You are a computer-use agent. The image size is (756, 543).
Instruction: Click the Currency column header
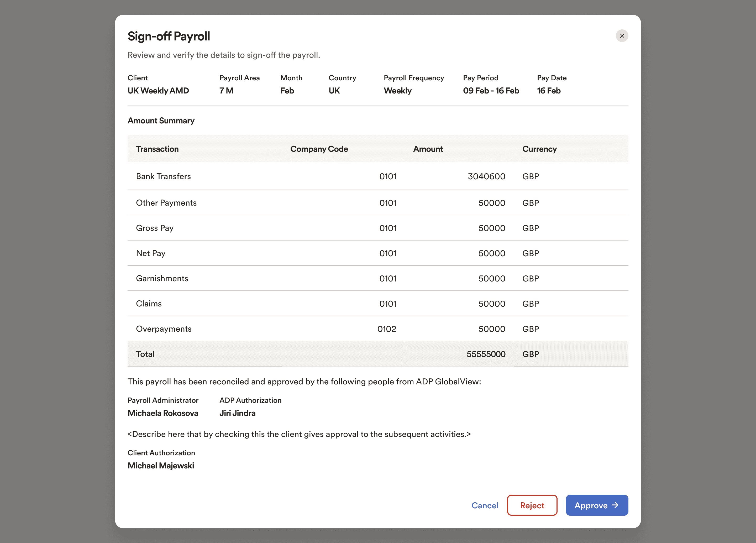tap(539, 149)
